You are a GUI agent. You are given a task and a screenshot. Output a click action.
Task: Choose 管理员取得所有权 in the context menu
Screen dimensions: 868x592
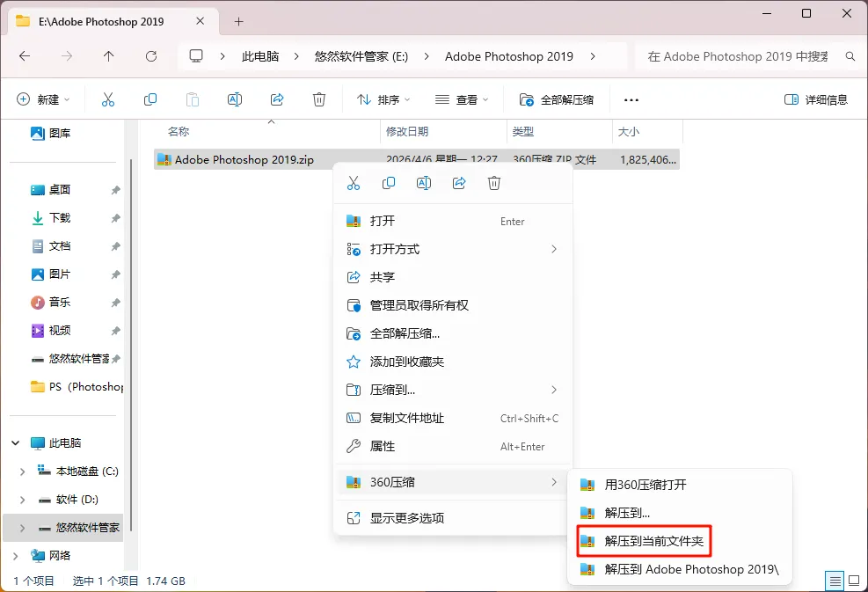click(452, 305)
